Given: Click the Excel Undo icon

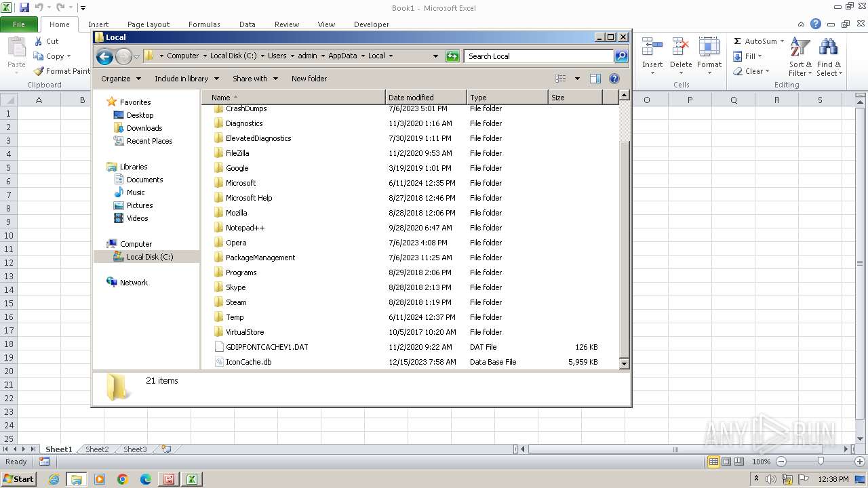Looking at the screenshot, I should pyautogui.click(x=39, y=7).
